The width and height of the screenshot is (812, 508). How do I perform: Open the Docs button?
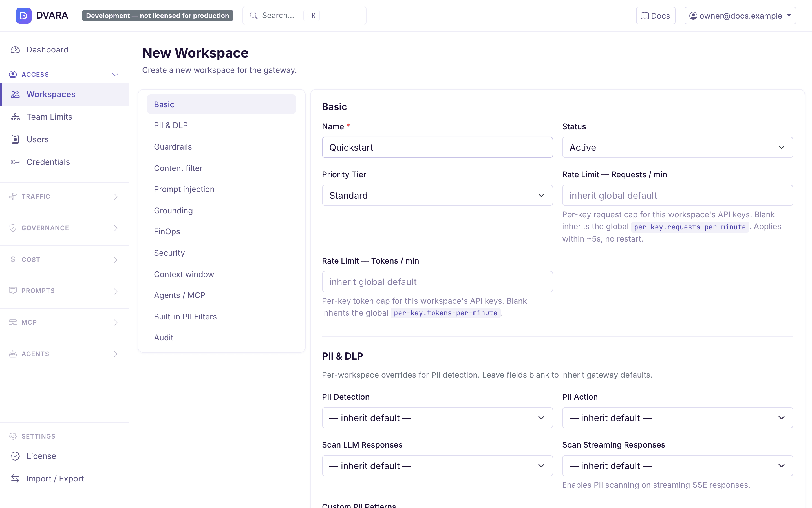point(655,16)
